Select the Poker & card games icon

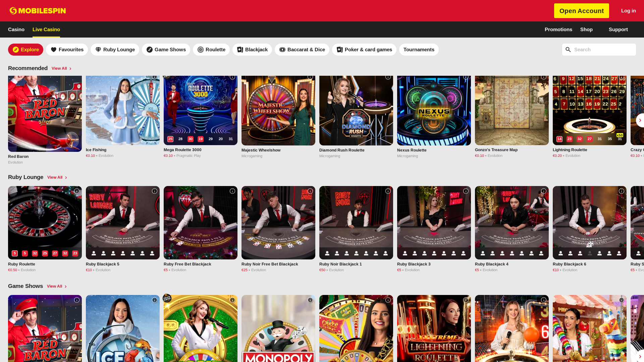(x=340, y=50)
